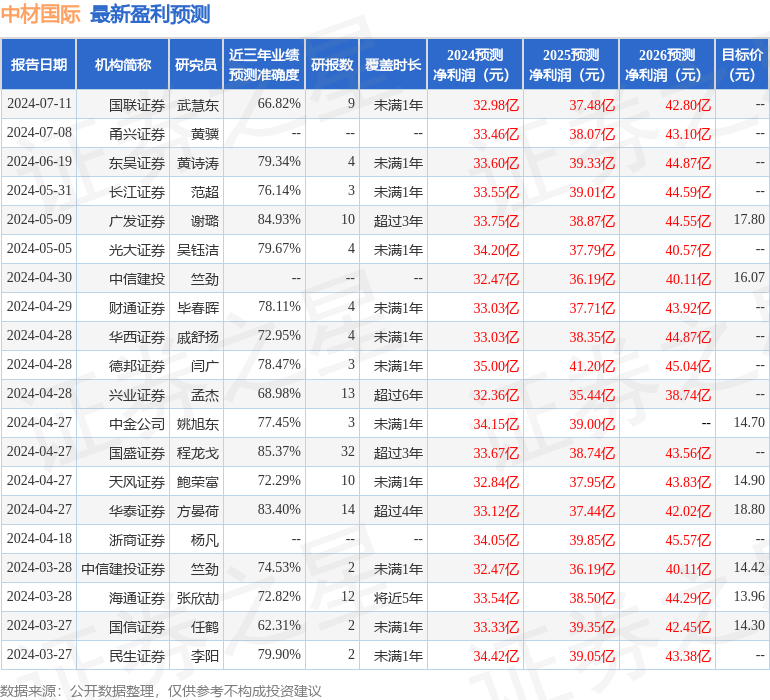Click 32.98亿 profit forecast for 国联证券

click(x=496, y=105)
